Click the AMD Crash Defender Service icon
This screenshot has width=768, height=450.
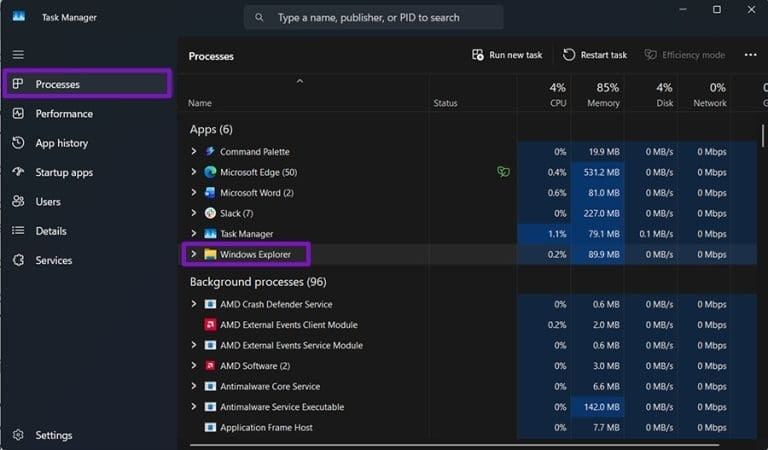pyautogui.click(x=210, y=304)
